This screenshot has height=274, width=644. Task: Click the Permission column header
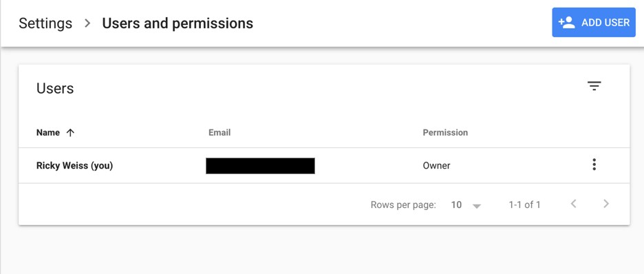coord(445,133)
